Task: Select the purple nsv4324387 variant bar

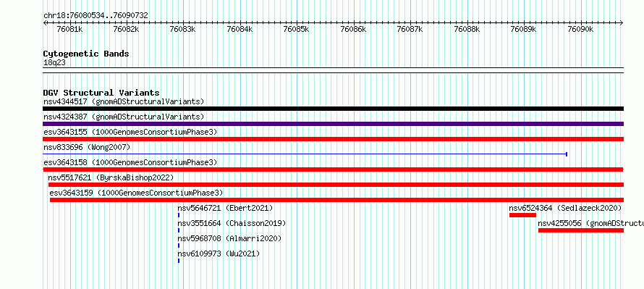Action: 333,124
